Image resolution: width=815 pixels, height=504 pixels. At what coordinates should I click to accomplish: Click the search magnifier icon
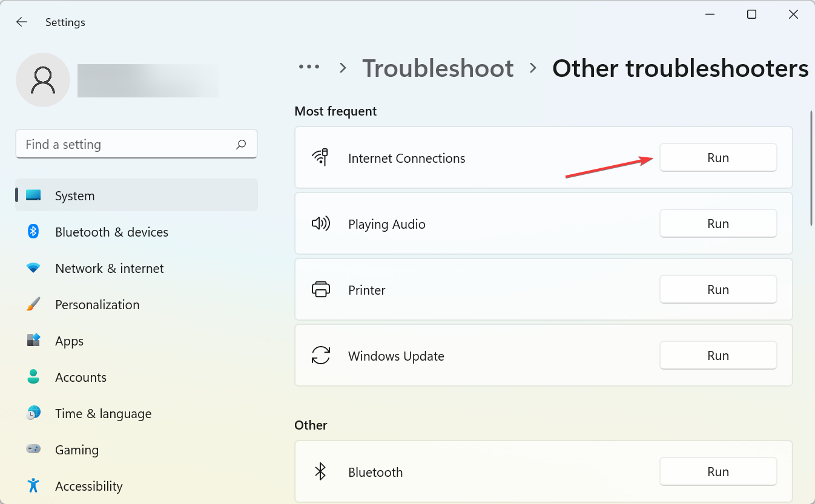pos(241,145)
